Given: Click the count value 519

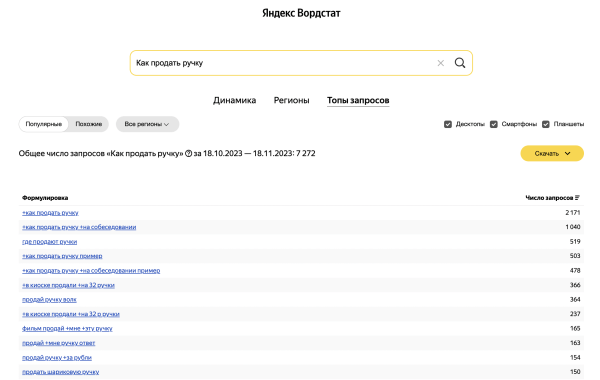Looking at the screenshot, I should coord(575,242).
